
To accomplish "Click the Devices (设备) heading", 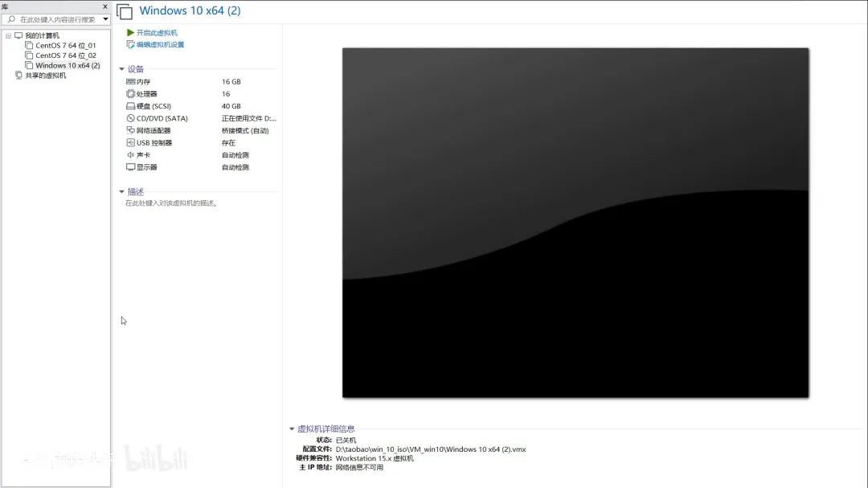I will coord(136,69).
